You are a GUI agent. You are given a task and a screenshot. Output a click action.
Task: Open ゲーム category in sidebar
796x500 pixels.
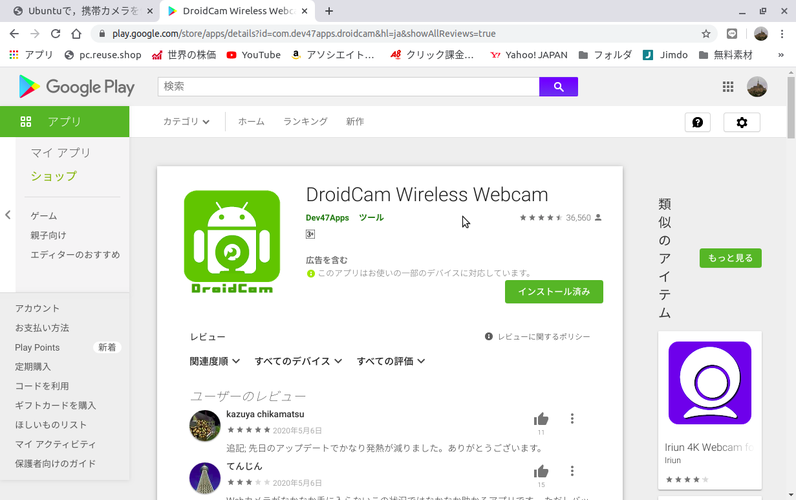[44, 216]
